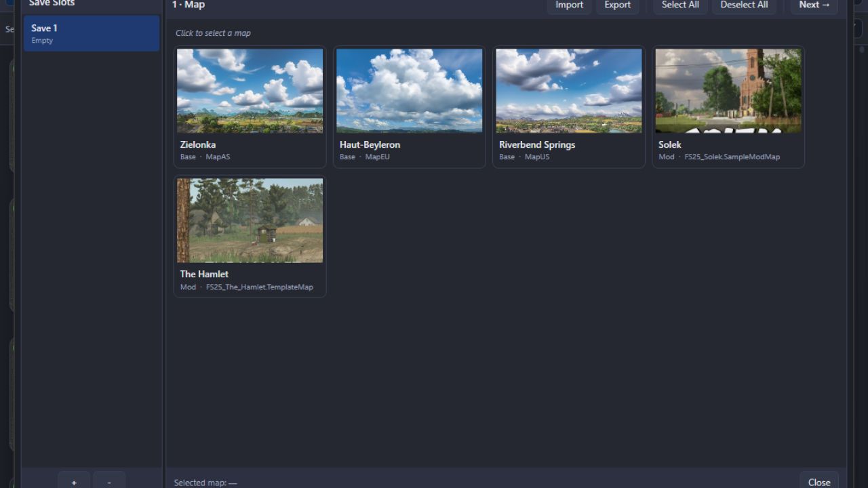
Task: Proceed to next step with Next arrow
Action: click(x=814, y=5)
